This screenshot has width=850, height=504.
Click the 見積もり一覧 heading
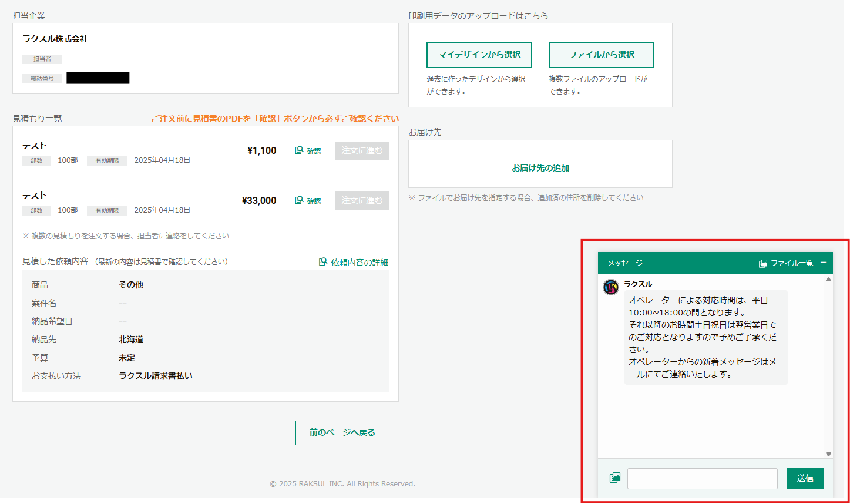point(37,119)
